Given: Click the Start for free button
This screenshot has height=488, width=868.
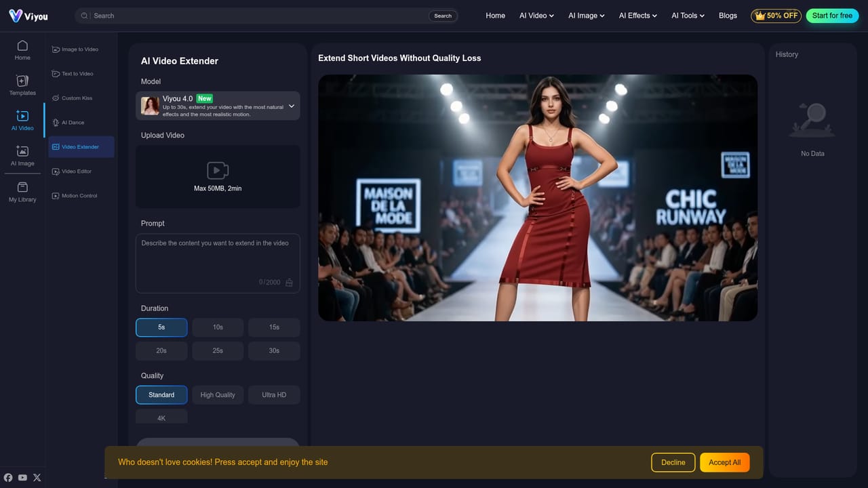Looking at the screenshot, I should tap(832, 16).
